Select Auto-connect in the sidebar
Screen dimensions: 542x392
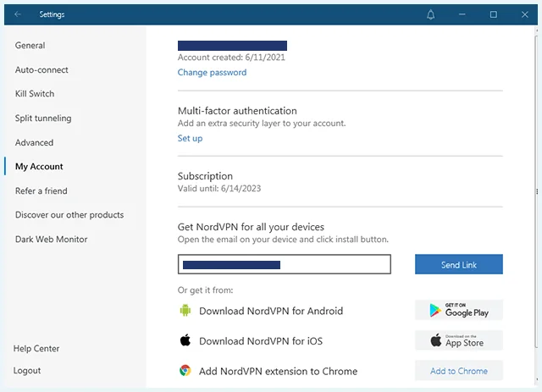click(x=41, y=69)
